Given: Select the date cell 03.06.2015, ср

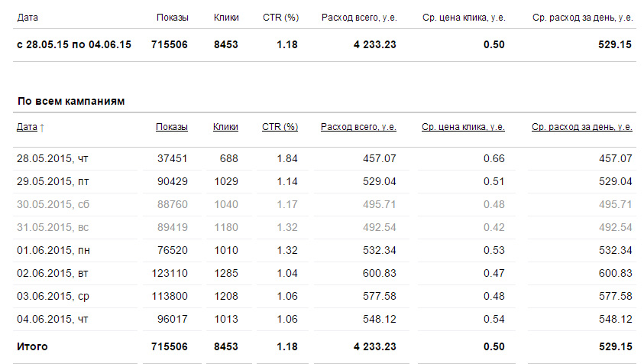Looking at the screenshot, I should [x=53, y=297].
